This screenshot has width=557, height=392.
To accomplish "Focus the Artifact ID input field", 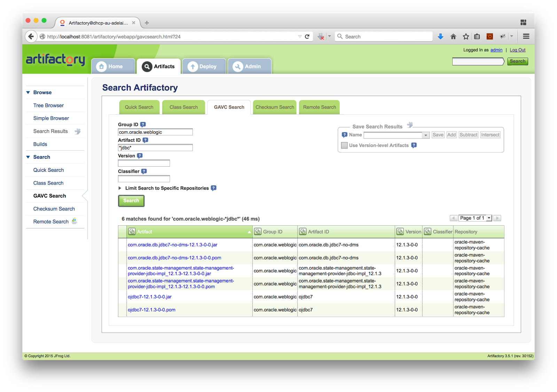I will [x=155, y=148].
